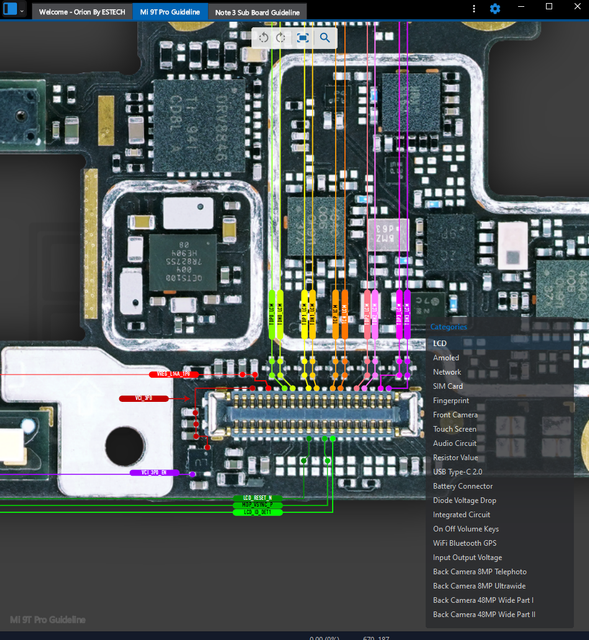Open the Audio Circuit category
Image resolution: width=589 pixels, height=640 pixels.
[x=500, y=443]
